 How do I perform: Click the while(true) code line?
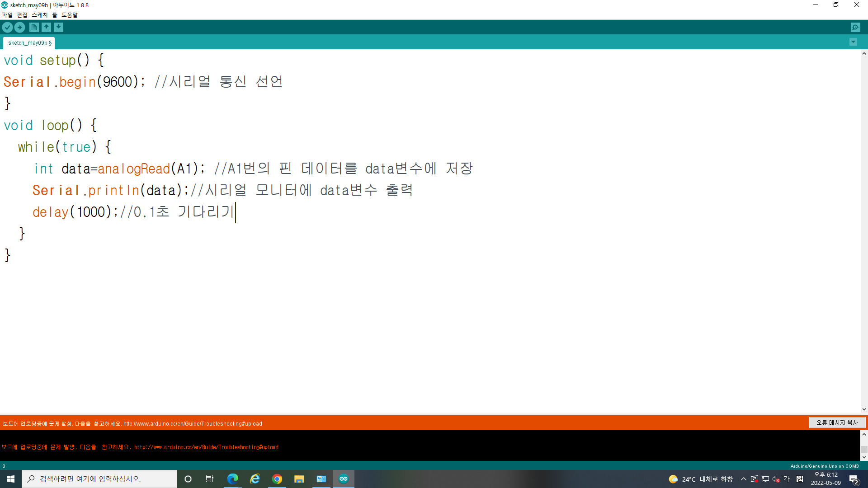coord(64,147)
